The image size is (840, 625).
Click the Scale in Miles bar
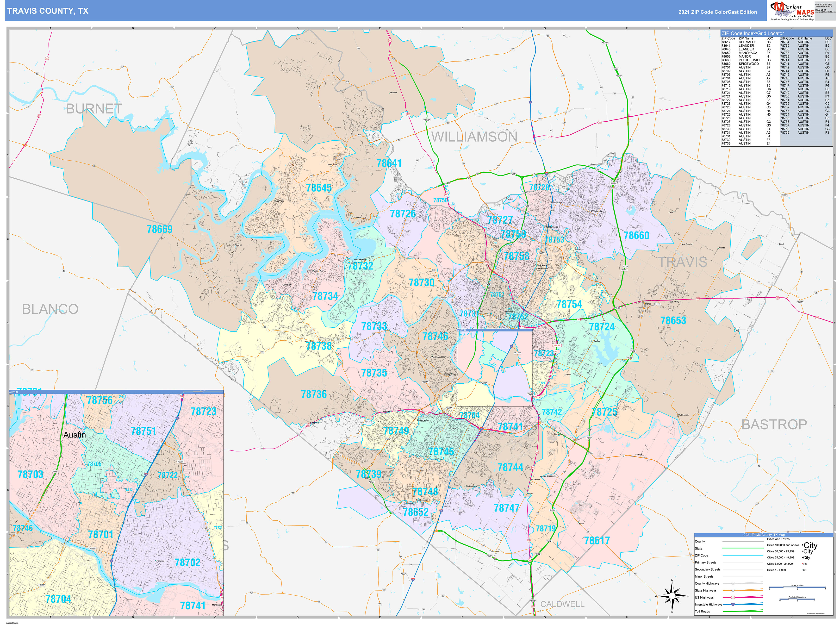coord(797,587)
